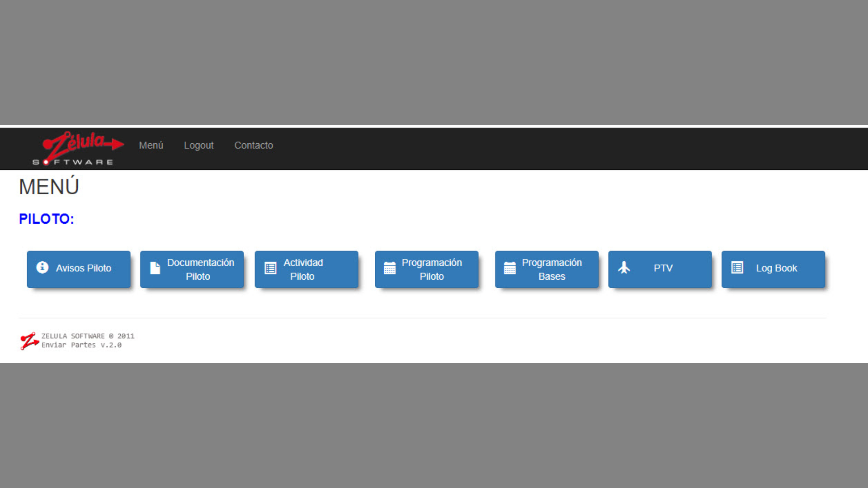Open the Log Book text label

(776, 268)
